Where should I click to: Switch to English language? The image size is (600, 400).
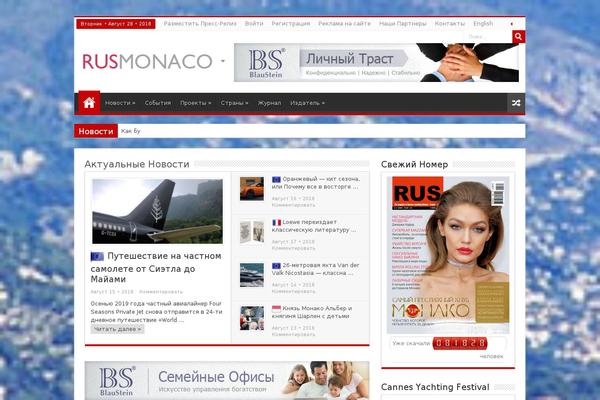click(483, 24)
